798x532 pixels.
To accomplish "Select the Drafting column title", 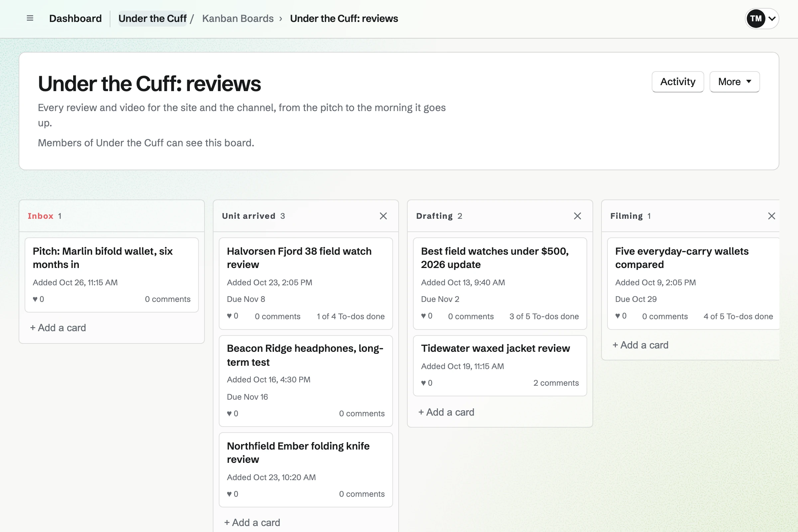I will point(434,216).
